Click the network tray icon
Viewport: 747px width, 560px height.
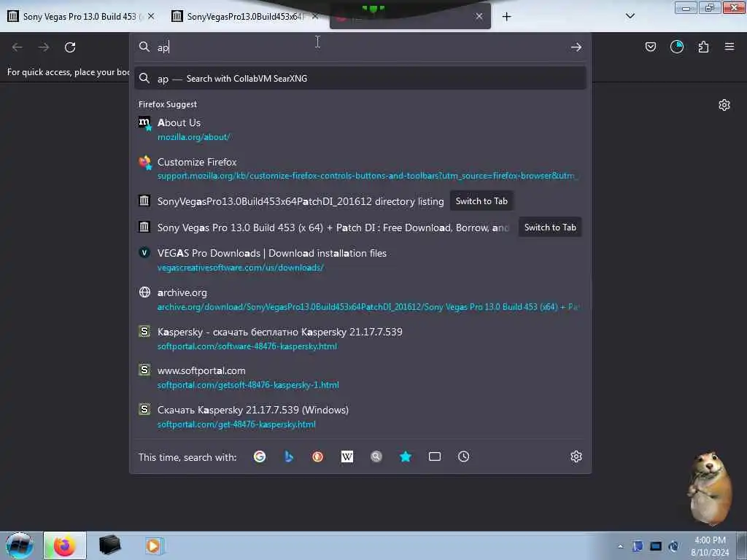point(656,546)
